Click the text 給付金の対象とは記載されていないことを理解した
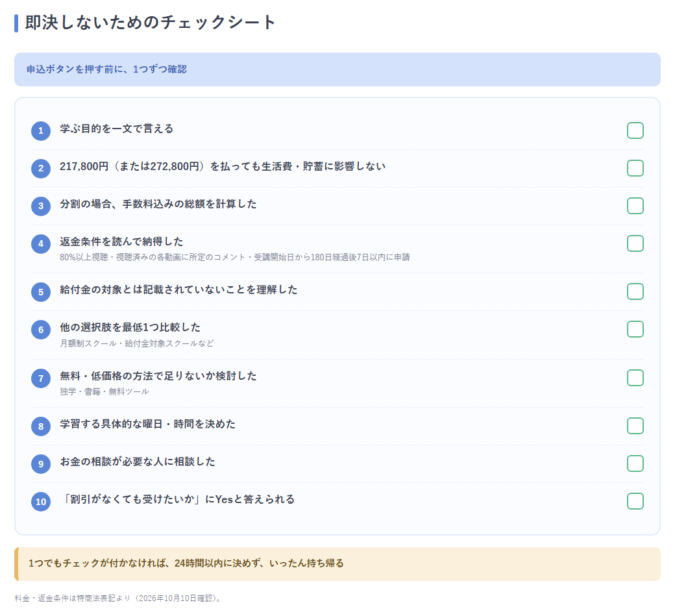Screen dimensions: 675x616 tap(178, 290)
